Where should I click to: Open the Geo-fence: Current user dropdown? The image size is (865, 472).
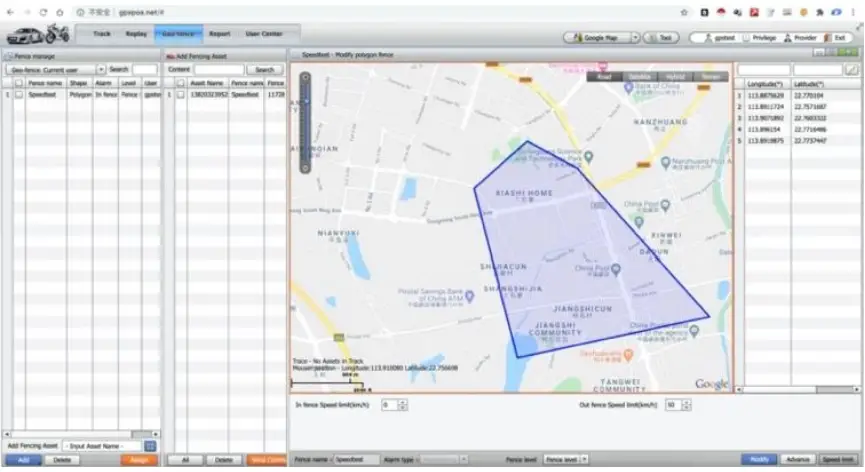pos(55,69)
